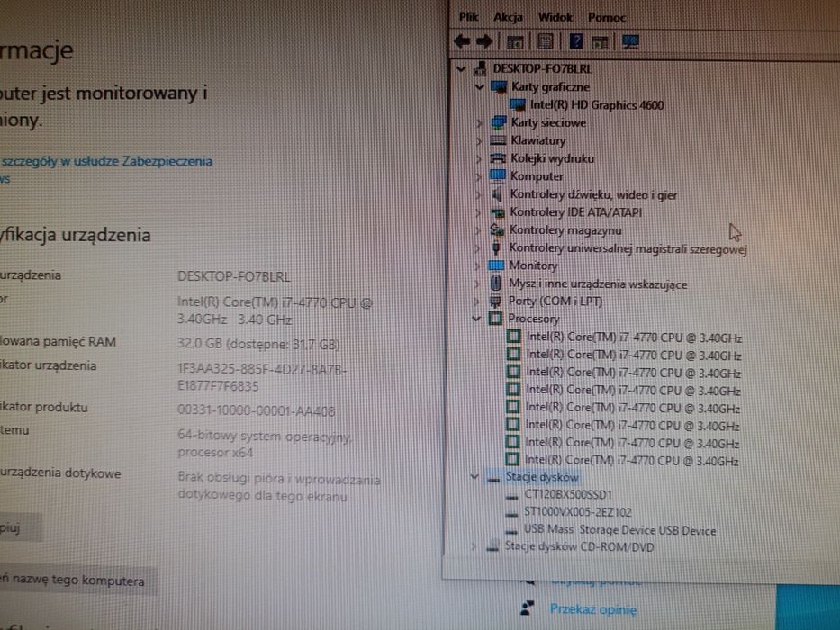Image resolution: width=840 pixels, height=630 pixels.
Task: Click the Kolejki wydruku printer icon
Action: tap(498, 158)
